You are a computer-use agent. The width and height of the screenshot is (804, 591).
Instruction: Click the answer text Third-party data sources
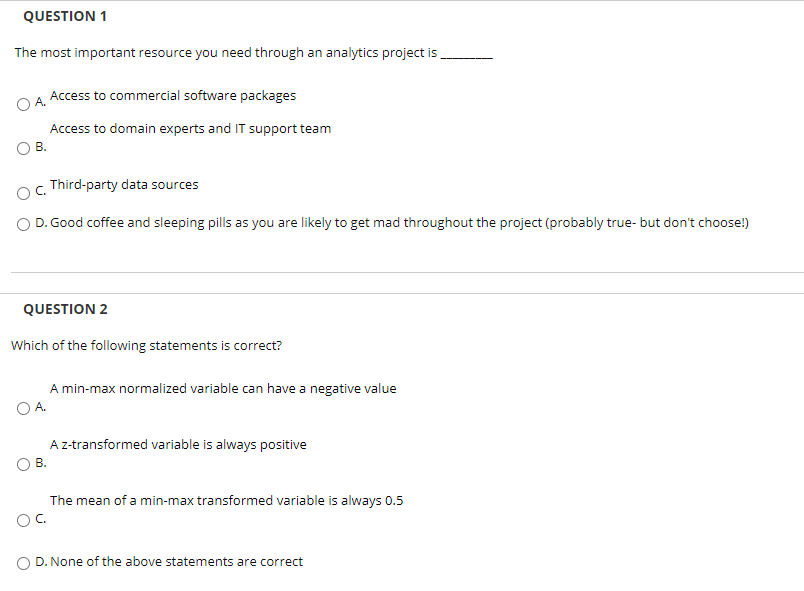[124, 184]
